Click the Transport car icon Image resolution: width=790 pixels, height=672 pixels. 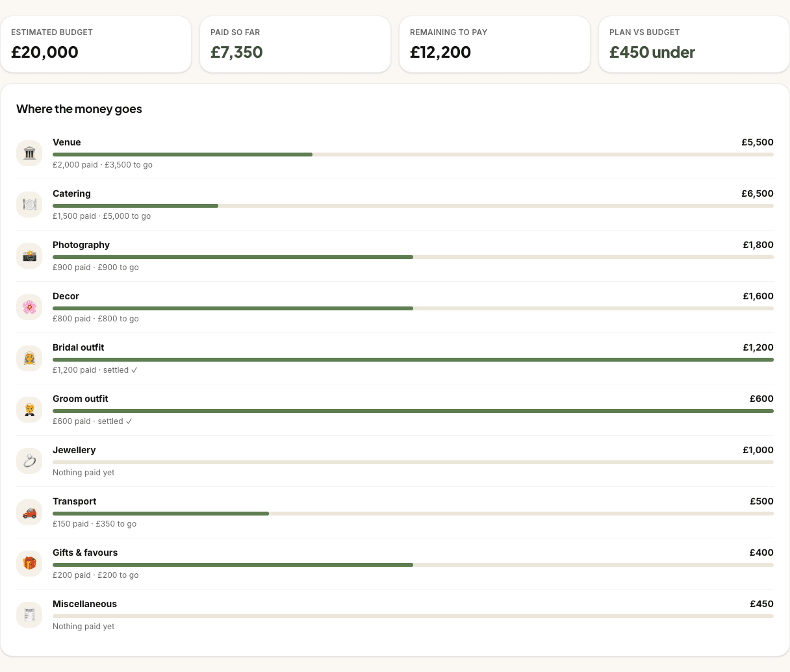[x=29, y=512]
